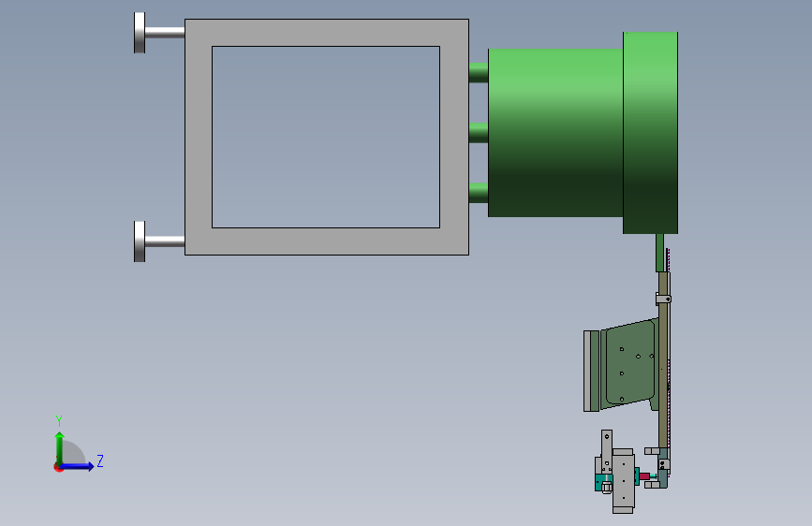Viewport: 812px width, 526px height.
Task: Click the red X axis dot of the triad
Action: click(x=57, y=467)
